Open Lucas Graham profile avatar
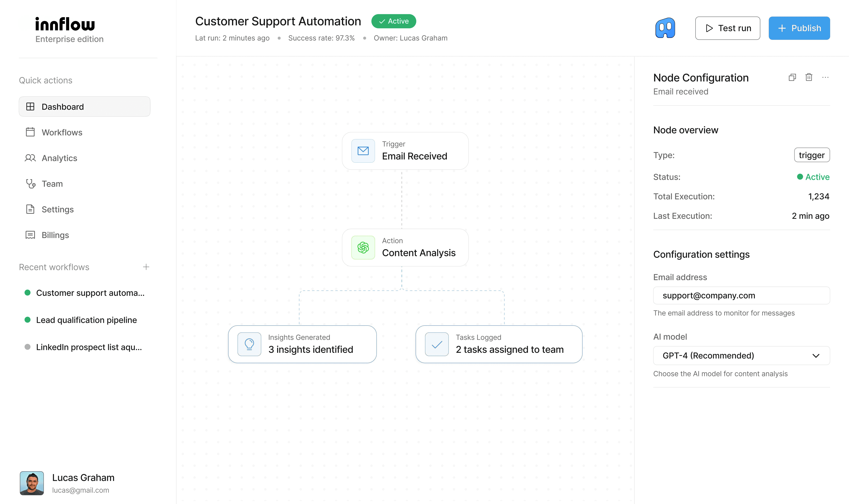The image size is (849, 504). pyautogui.click(x=32, y=483)
